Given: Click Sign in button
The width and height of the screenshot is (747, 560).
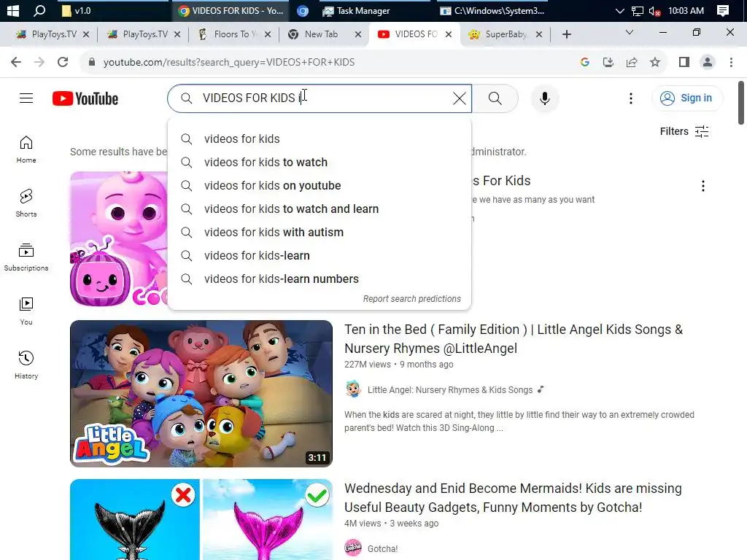Looking at the screenshot, I should click(686, 98).
